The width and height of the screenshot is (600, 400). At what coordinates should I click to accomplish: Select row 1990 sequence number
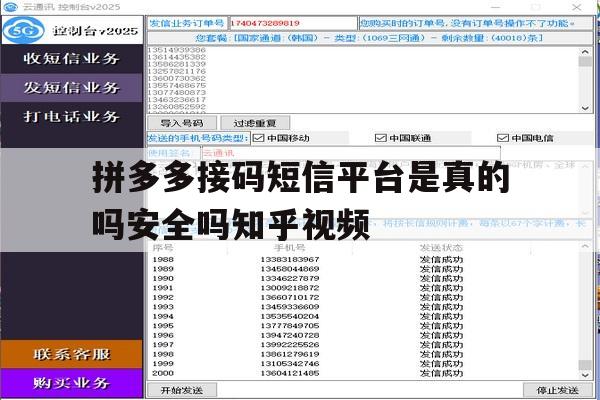[163, 279]
